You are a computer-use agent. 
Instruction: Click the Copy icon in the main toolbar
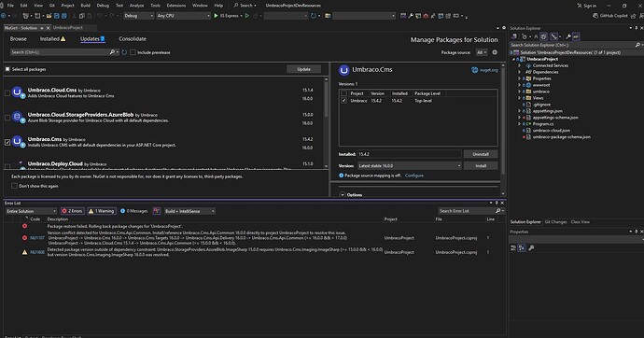pyautogui.click(x=82, y=16)
